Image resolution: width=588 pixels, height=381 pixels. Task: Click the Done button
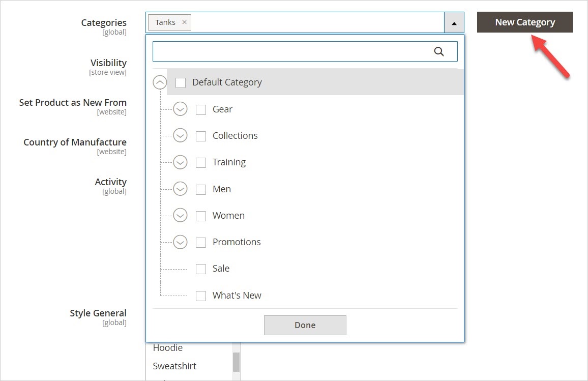[305, 325]
